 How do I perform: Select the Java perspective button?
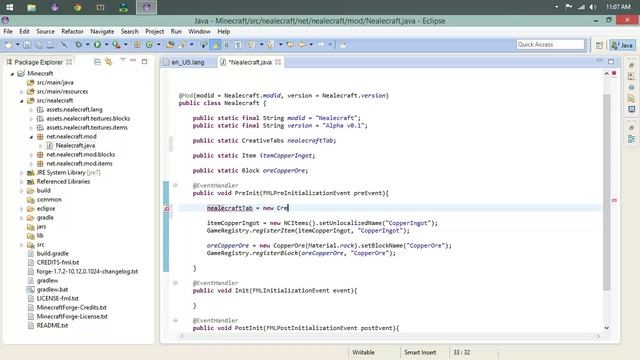(x=622, y=45)
